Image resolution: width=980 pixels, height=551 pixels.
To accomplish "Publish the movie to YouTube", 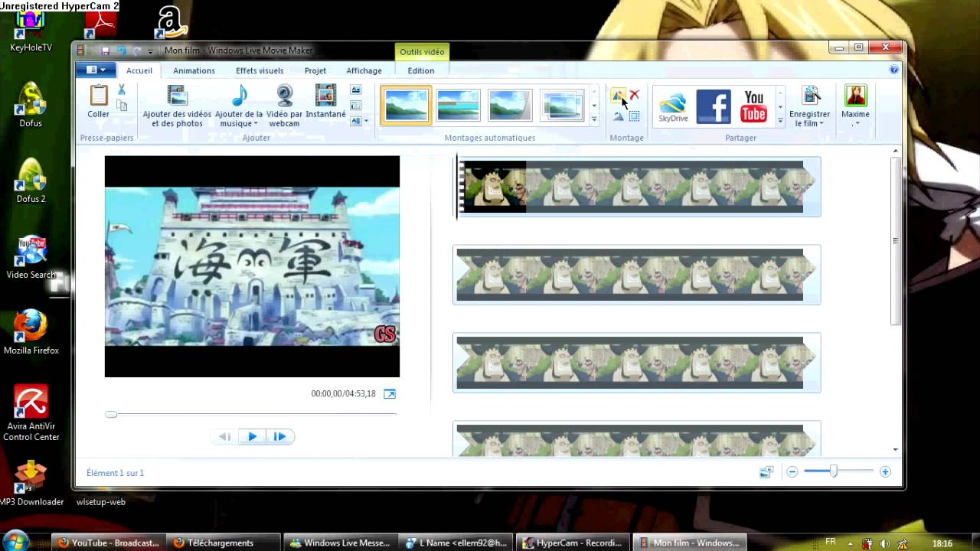I will [x=754, y=106].
